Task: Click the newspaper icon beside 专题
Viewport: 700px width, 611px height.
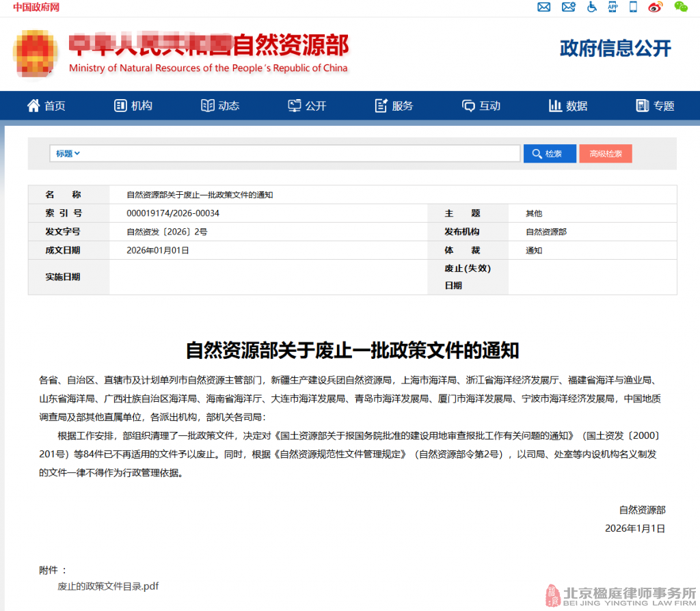Action: pos(643,106)
